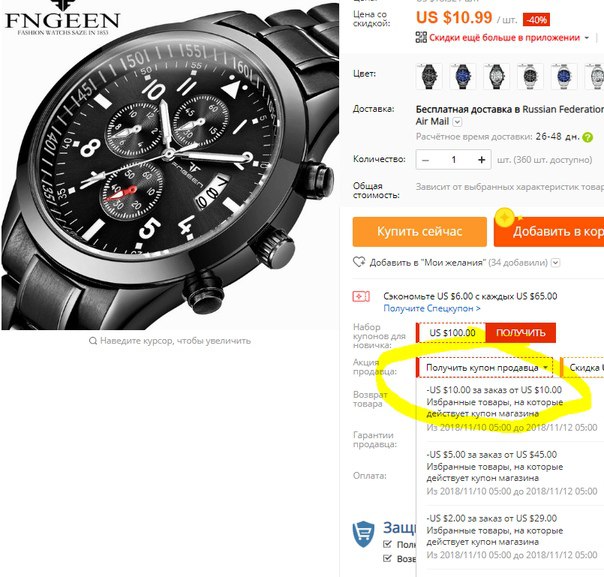Click the red coupon ticket icon
This screenshot has height=577, width=604.
click(361, 297)
